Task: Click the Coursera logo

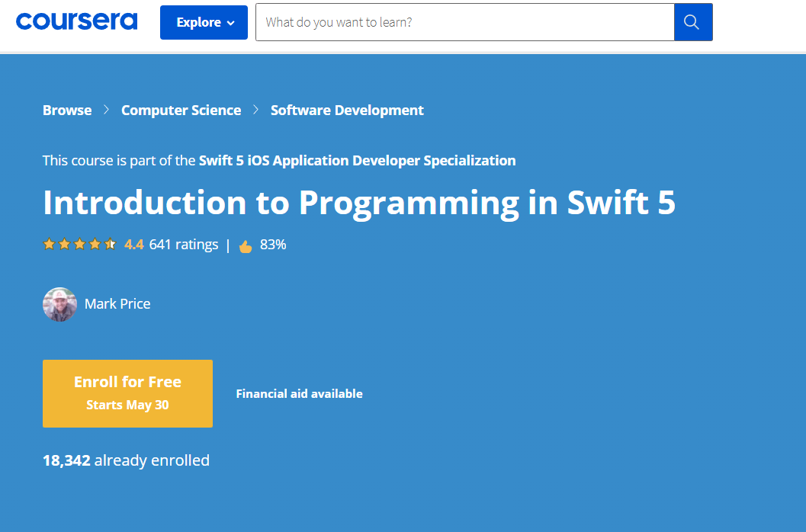Action: click(x=76, y=21)
